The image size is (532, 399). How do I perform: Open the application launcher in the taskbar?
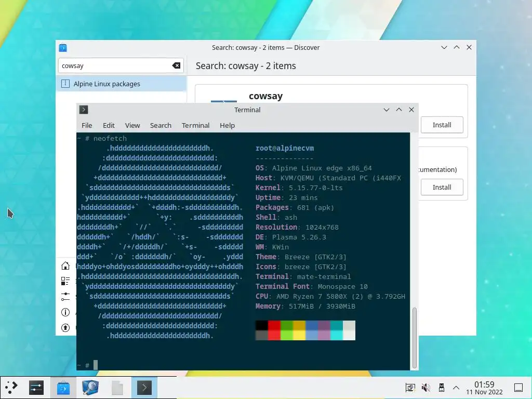11,388
